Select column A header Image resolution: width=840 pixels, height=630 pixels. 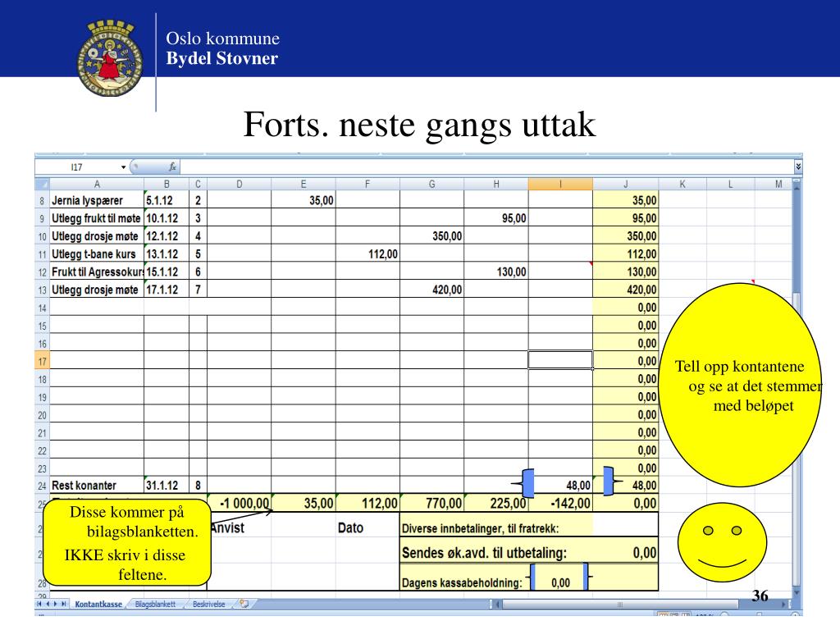[97, 185]
